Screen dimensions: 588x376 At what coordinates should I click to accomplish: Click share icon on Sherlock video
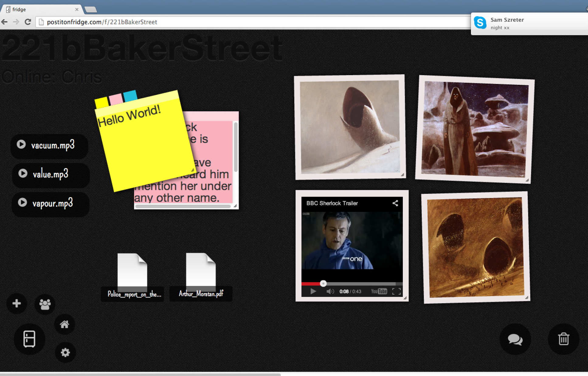(395, 203)
